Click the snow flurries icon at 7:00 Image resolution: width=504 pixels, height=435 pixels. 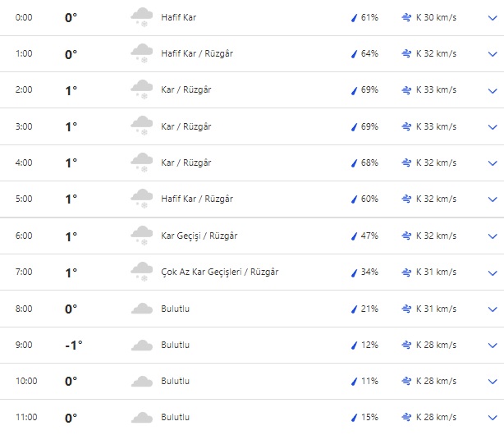pos(142,272)
